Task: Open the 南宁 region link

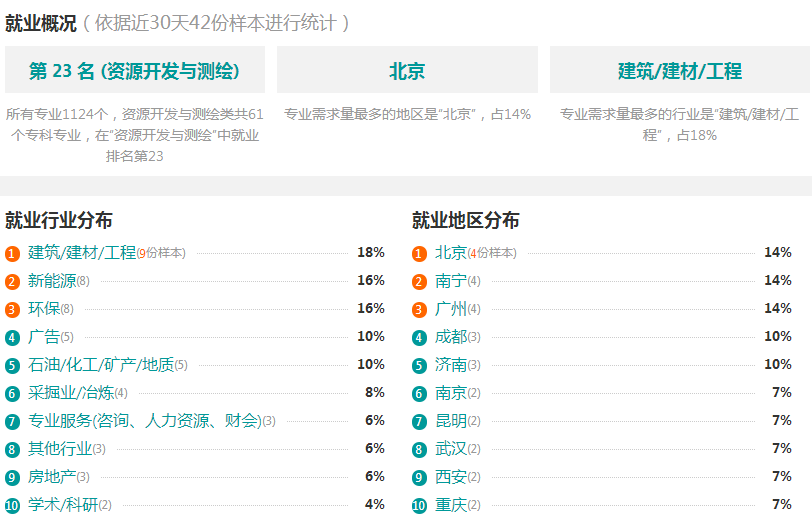Action: (451, 281)
